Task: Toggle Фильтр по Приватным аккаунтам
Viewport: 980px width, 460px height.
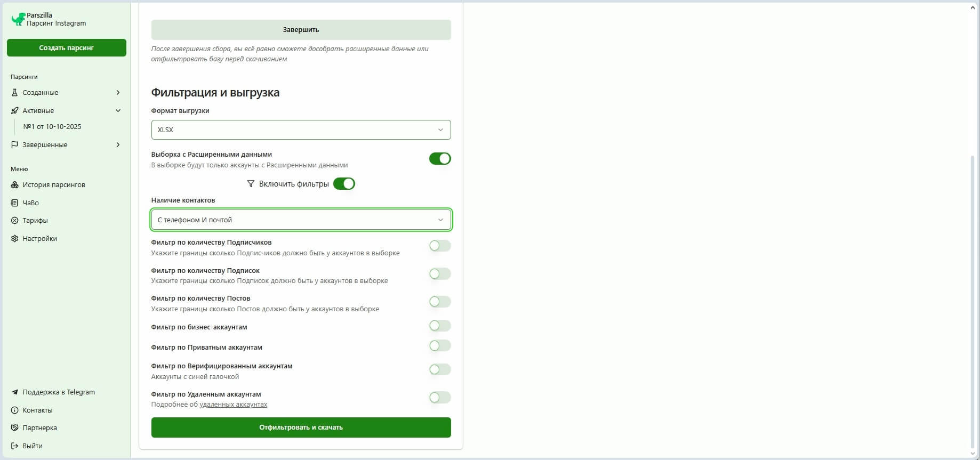Action: click(x=440, y=346)
